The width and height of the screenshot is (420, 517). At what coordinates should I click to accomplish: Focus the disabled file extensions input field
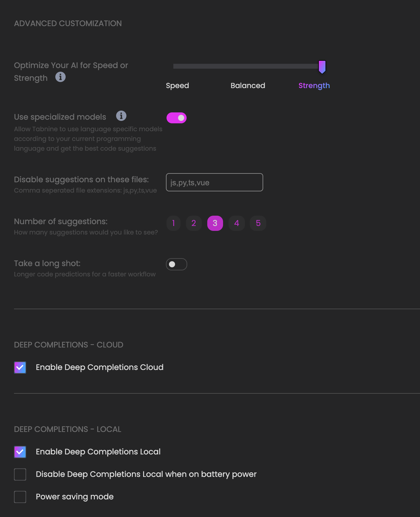click(215, 182)
